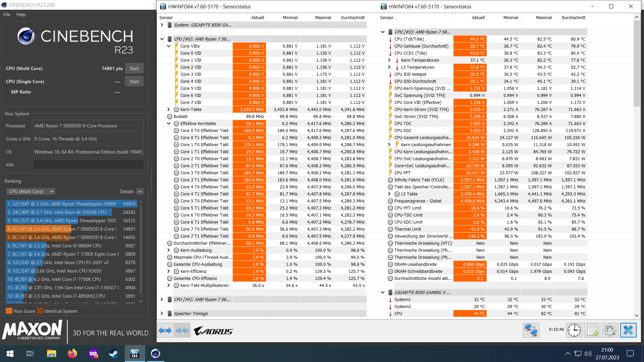
Task: Expand the System GIGABYTE B550 sensor group
Action: click(162, 25)
